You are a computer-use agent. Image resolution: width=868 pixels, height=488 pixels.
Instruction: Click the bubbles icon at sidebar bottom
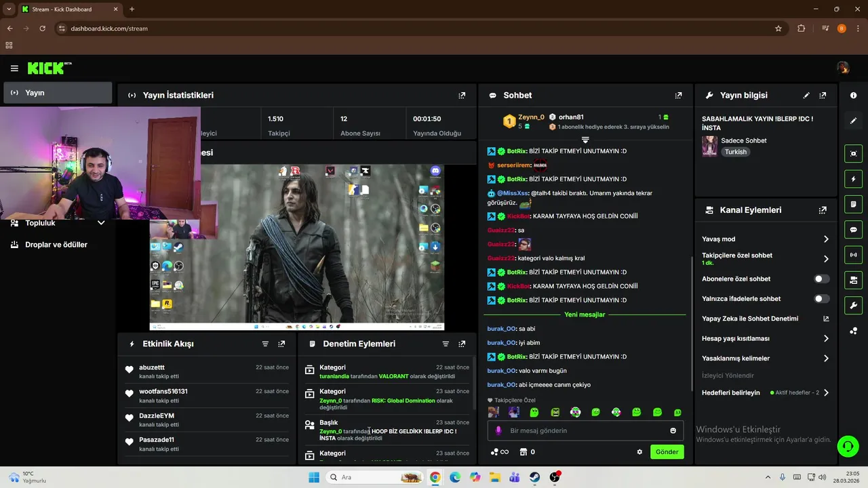pos(853,331)
